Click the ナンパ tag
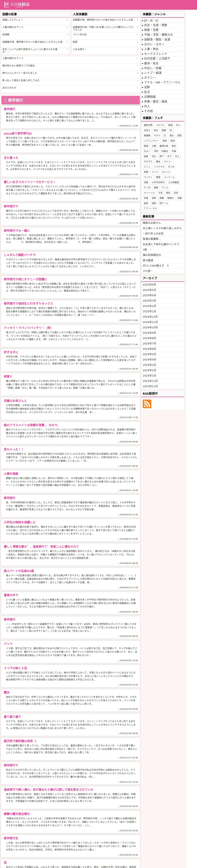 (155, 172)
